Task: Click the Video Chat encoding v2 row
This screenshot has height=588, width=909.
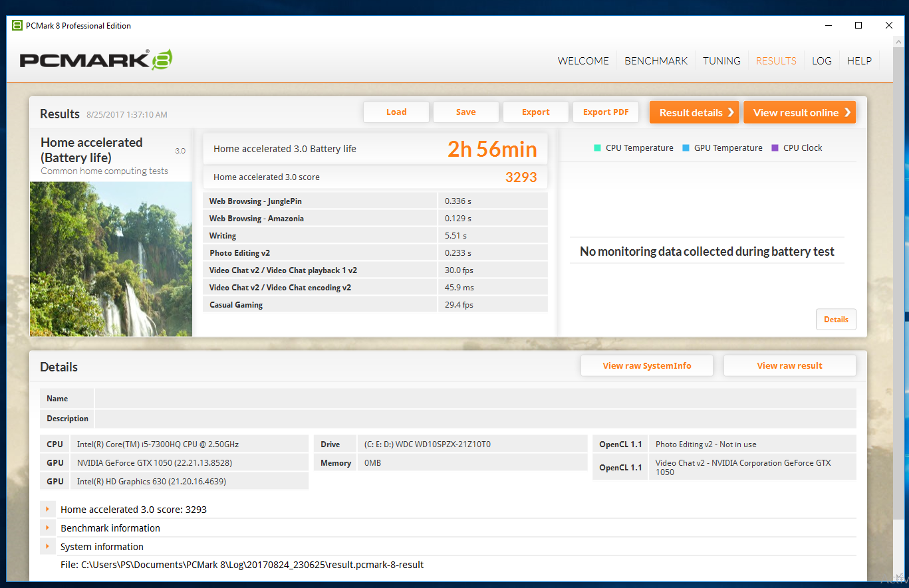Action: [x=375, y=288]
